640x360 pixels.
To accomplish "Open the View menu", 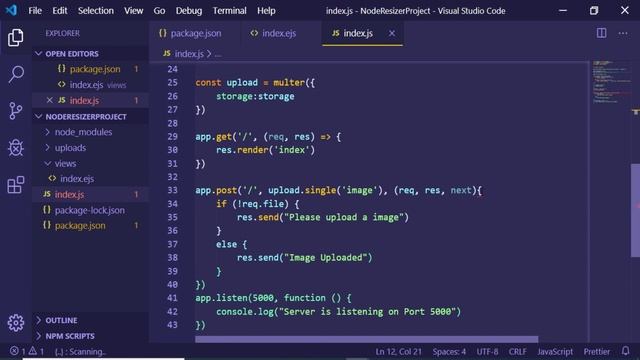I will pos(133,11).
